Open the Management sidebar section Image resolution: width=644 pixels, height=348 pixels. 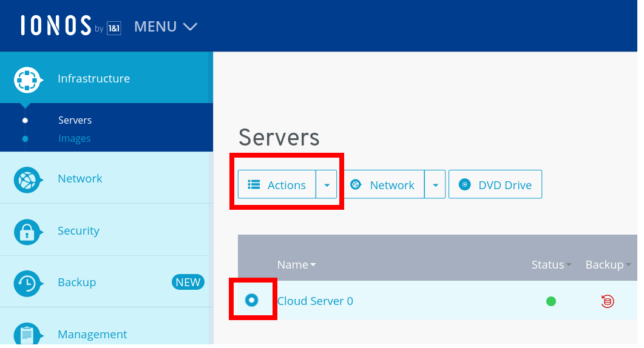(x=92, y=335)
